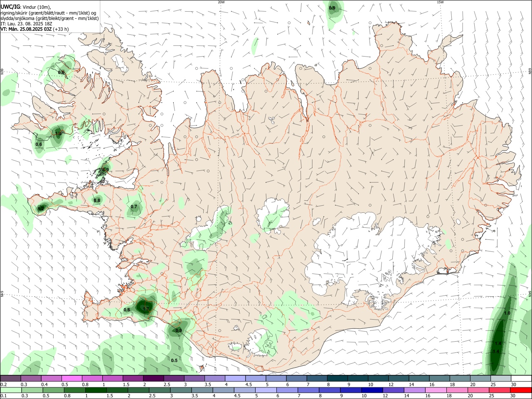Click the 15W longitude label
This screenshot has width=532, height=399.
click(x=441, y=2)
